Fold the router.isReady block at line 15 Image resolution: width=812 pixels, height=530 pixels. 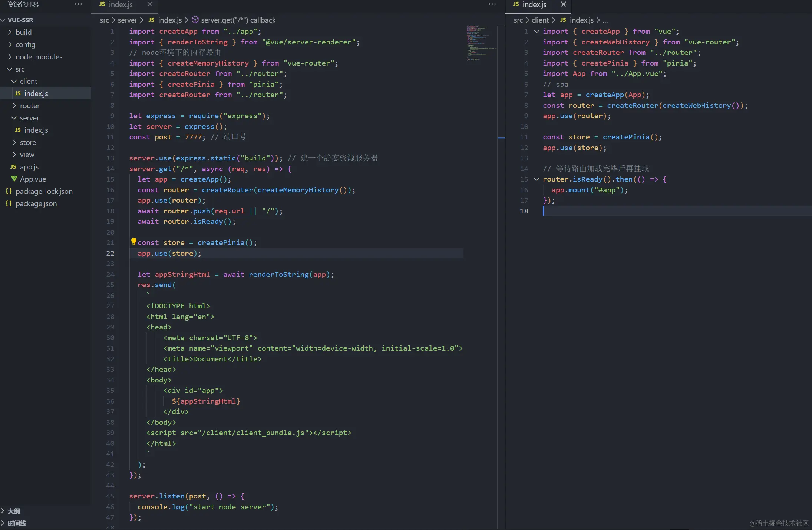tap(536, 179)
